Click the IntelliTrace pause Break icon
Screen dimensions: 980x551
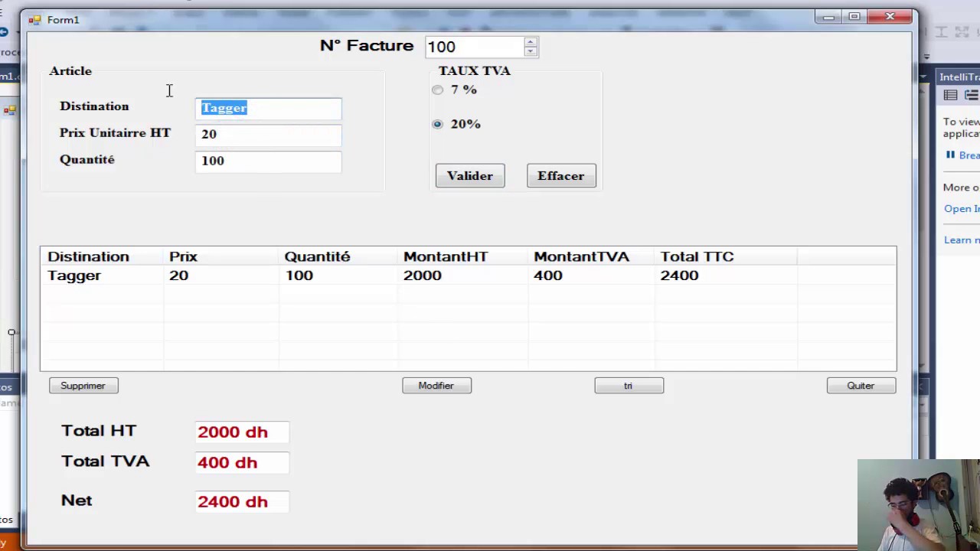tap(950, 155)
